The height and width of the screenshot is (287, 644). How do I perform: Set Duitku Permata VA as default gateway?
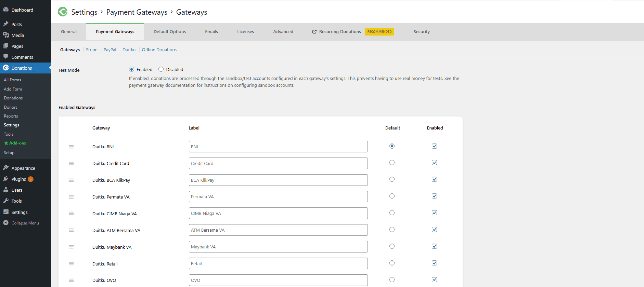[x=392, y=196]
